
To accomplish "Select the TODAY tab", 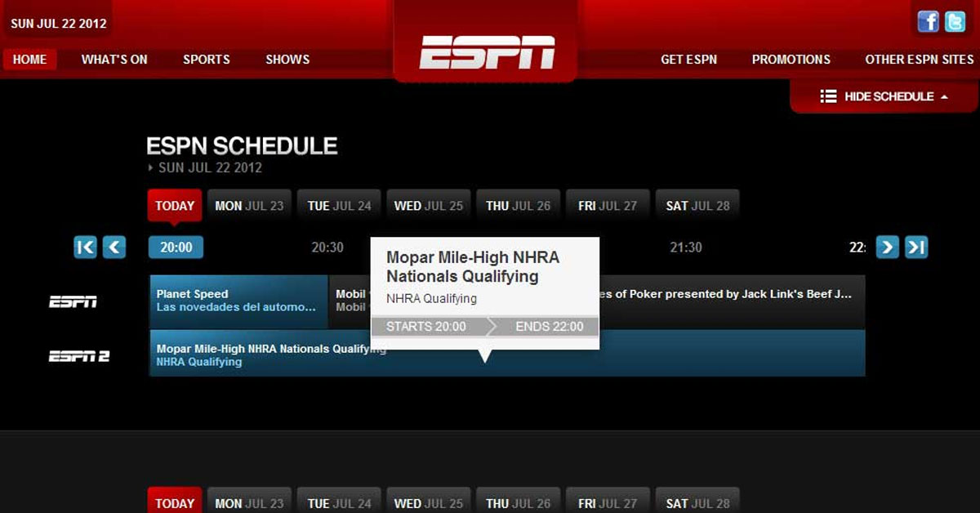I will 174,205.
